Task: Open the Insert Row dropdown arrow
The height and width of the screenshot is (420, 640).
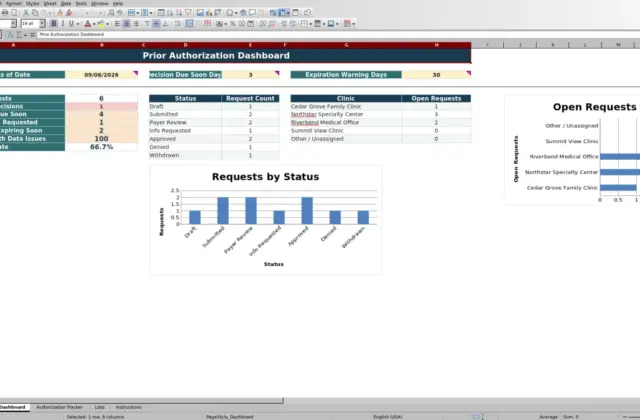Action: point(138,13)
